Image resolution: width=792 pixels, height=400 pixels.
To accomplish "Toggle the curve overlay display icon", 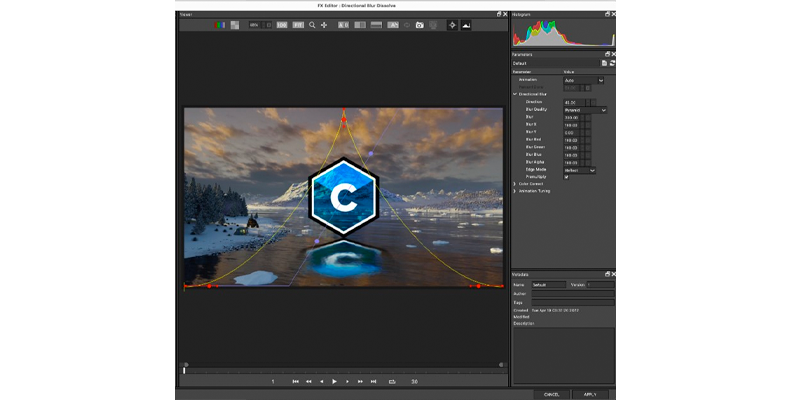I will [466, 25].
